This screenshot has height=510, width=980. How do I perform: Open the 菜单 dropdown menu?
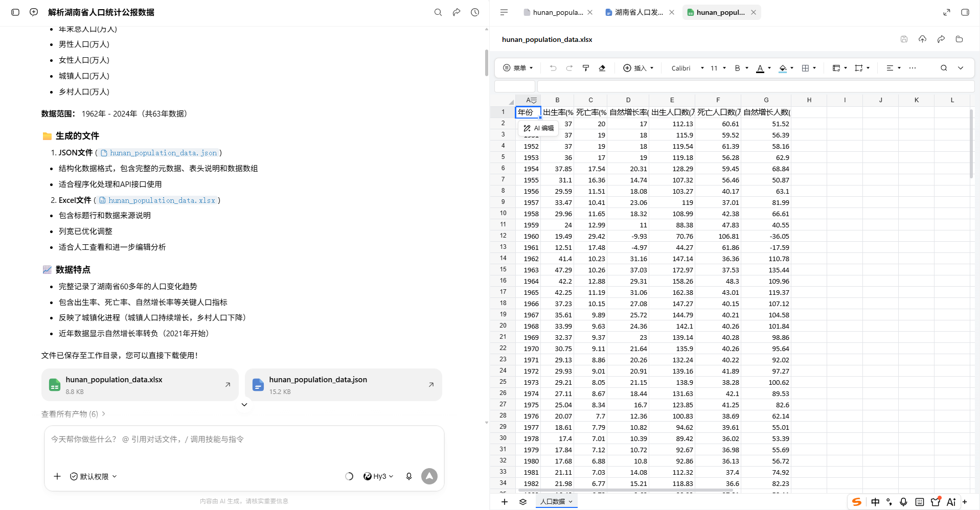[518, 68]
